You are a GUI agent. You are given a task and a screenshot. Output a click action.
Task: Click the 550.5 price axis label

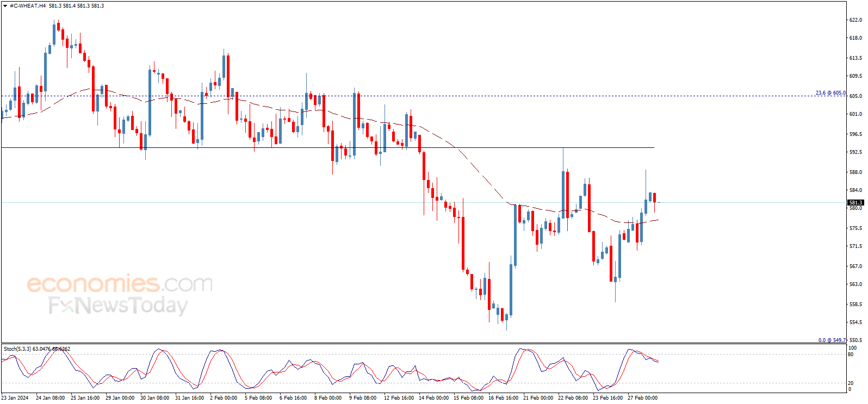[x=855, y=340]
